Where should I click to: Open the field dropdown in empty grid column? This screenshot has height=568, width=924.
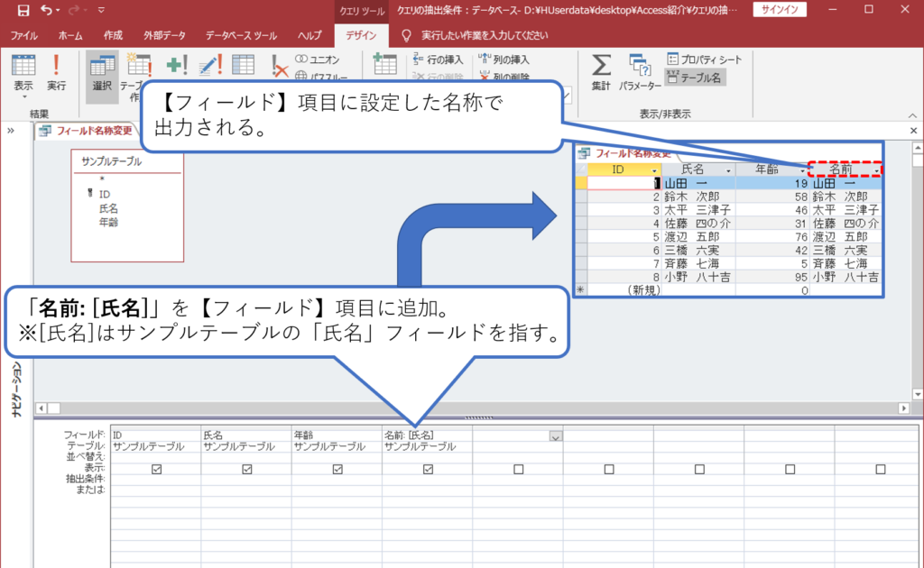coord(555,436)
